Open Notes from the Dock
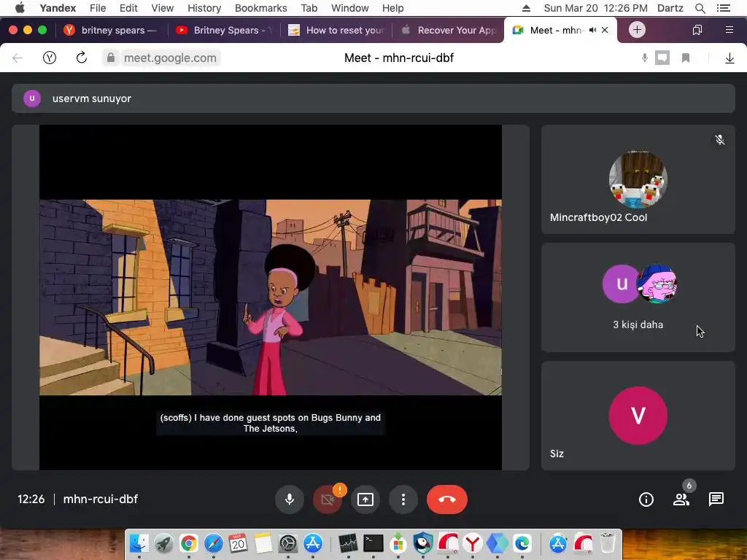The height and width of the screenshot is (560, 747). (x=263, y=542)
